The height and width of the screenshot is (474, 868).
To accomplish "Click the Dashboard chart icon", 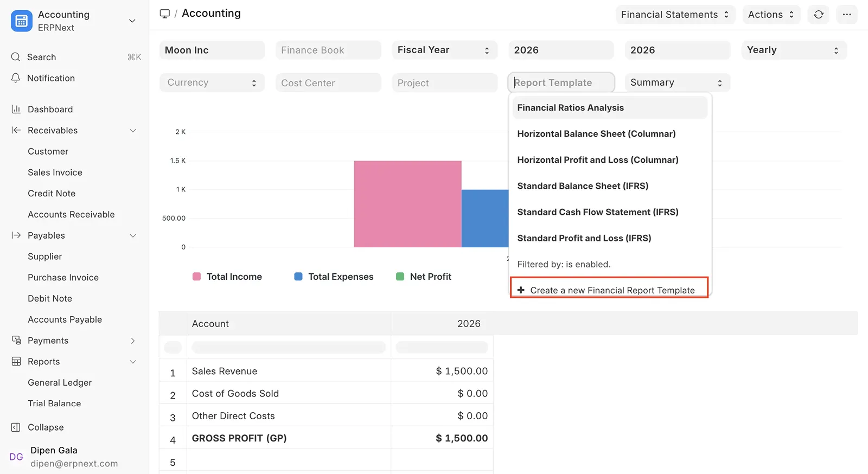I will tap(16, 109).
